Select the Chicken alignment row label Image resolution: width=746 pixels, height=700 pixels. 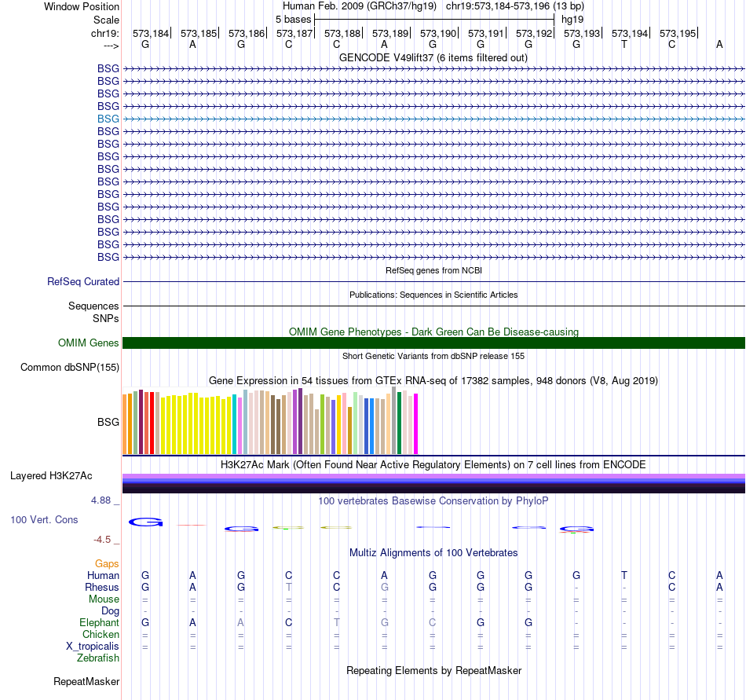coord(101,634)
